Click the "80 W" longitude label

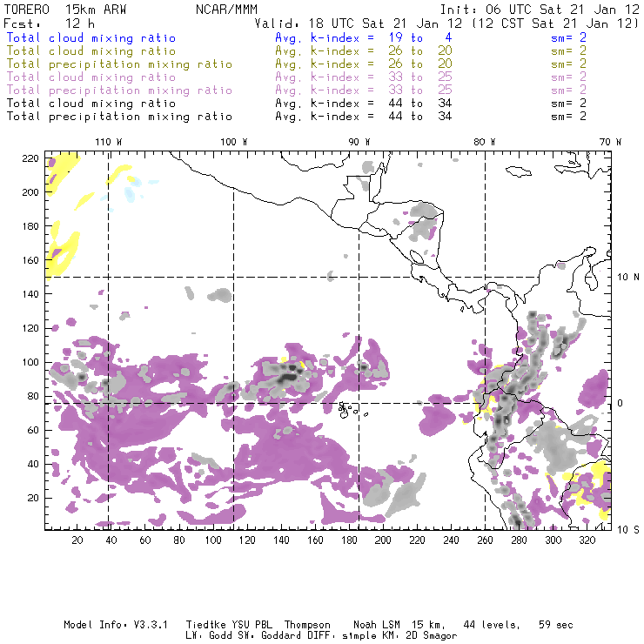coord(484,142)
